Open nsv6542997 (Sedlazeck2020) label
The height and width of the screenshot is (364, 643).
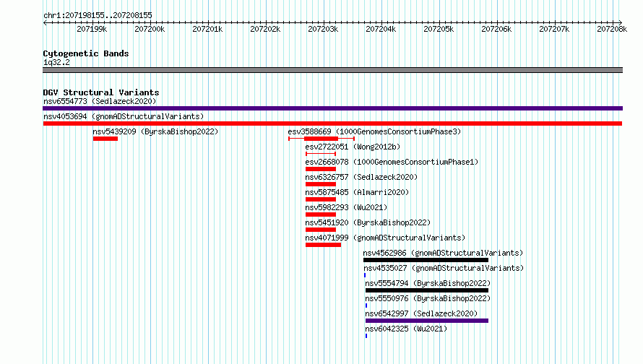(x=421, y=313)
